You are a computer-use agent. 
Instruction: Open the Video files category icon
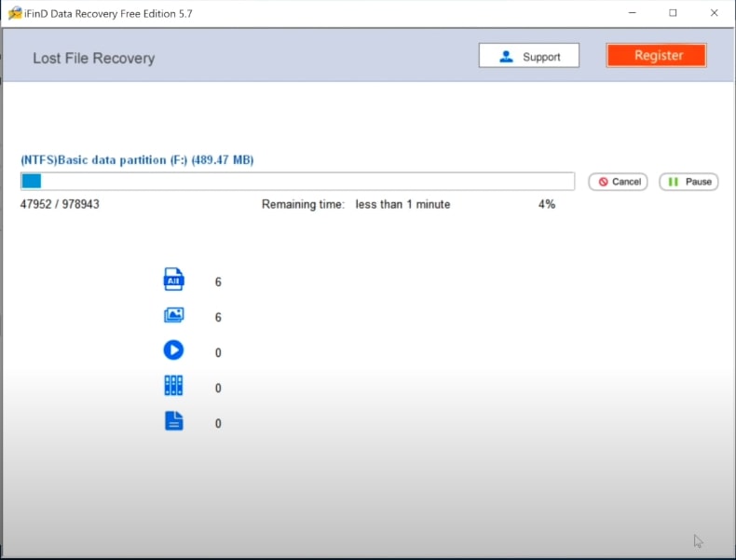(173, 351)
